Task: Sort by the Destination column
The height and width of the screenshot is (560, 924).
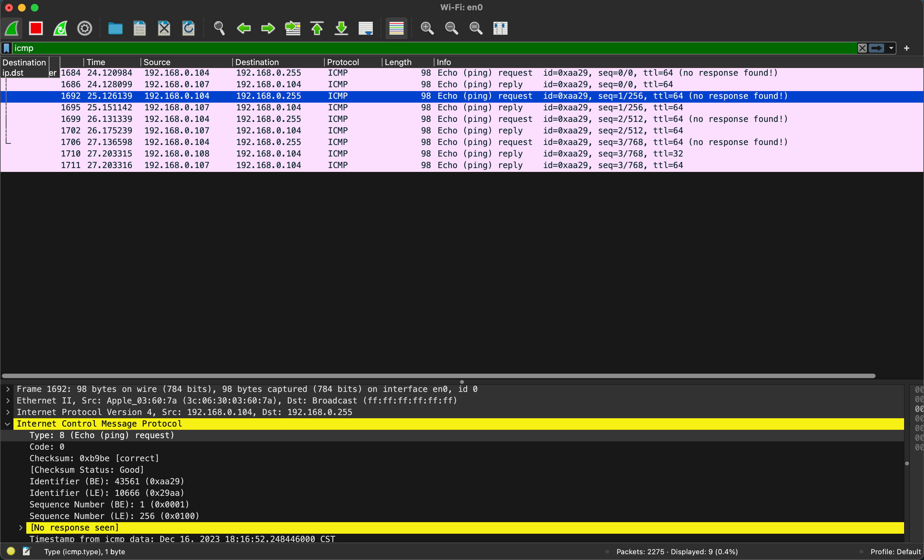Action: point(278,62)
